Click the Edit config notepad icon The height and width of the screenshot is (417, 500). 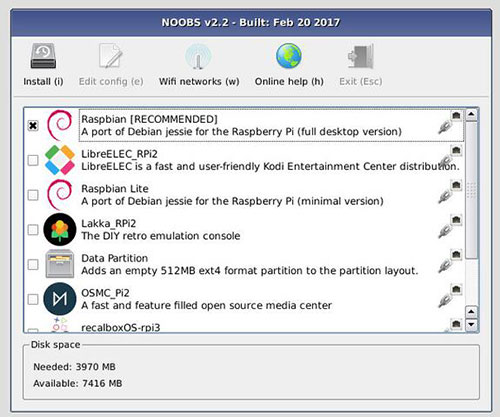click(111, 56)
